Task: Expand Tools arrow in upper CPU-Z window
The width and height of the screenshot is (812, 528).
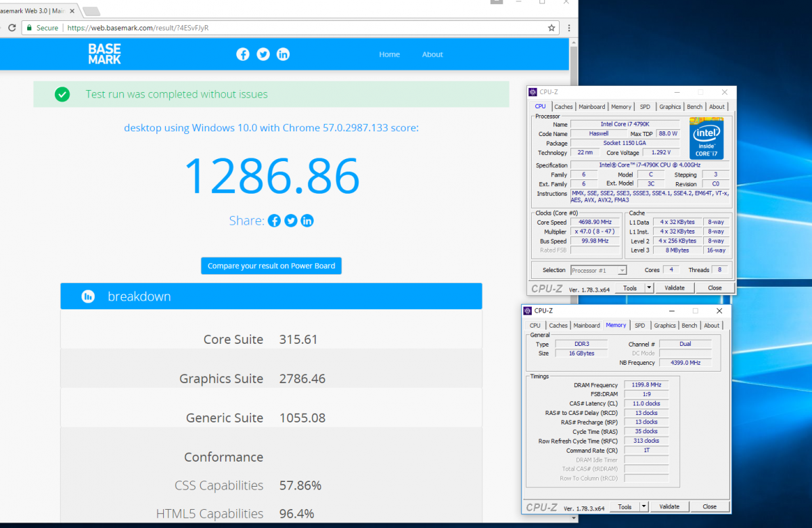Action: [x=649, y=288]
